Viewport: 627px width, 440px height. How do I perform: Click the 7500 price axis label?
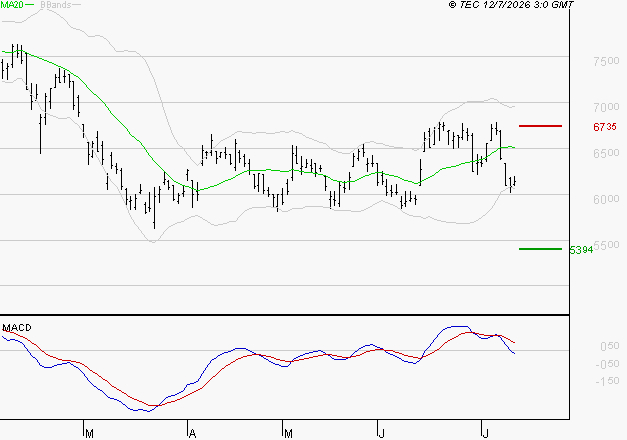tap(606, 61)
